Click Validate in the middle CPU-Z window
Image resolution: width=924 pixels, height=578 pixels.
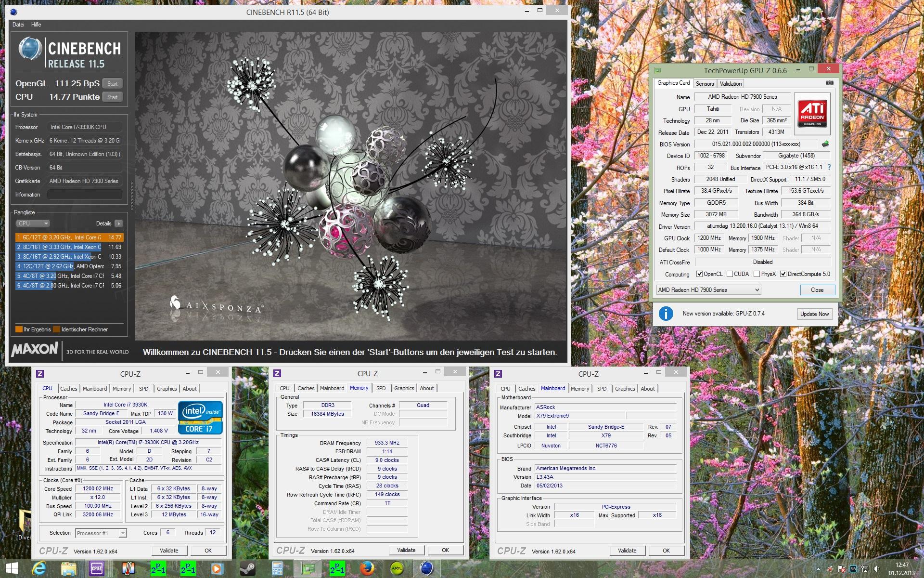pyautogui.click(x=406, y=550)
